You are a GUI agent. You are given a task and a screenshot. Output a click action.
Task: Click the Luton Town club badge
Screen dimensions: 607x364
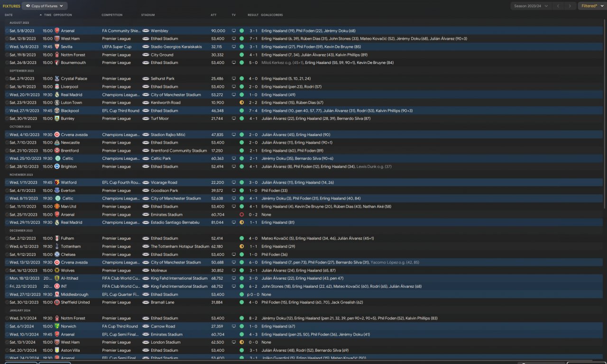click(57, 102)
